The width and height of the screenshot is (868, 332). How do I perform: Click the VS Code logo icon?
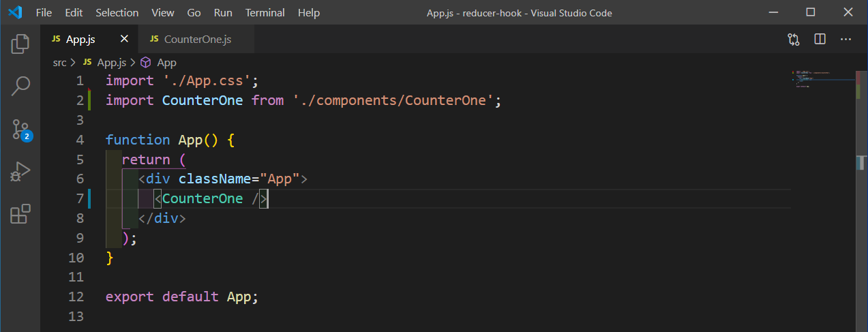coord(15,12)
